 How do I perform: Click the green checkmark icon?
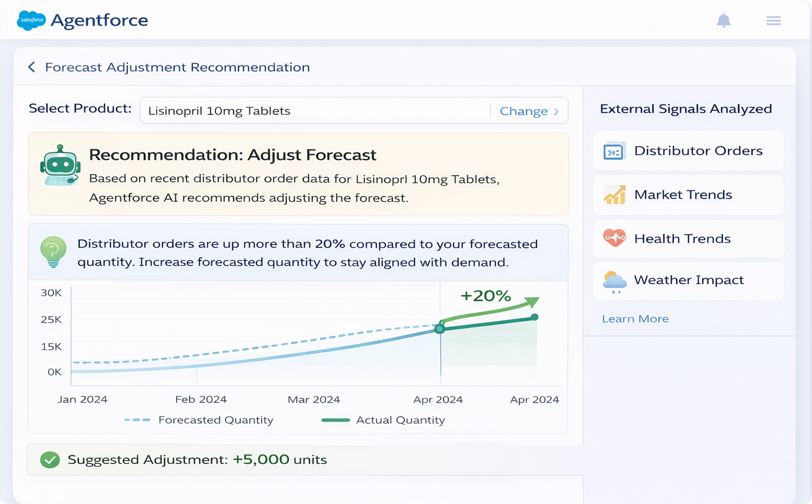point(50,460)
